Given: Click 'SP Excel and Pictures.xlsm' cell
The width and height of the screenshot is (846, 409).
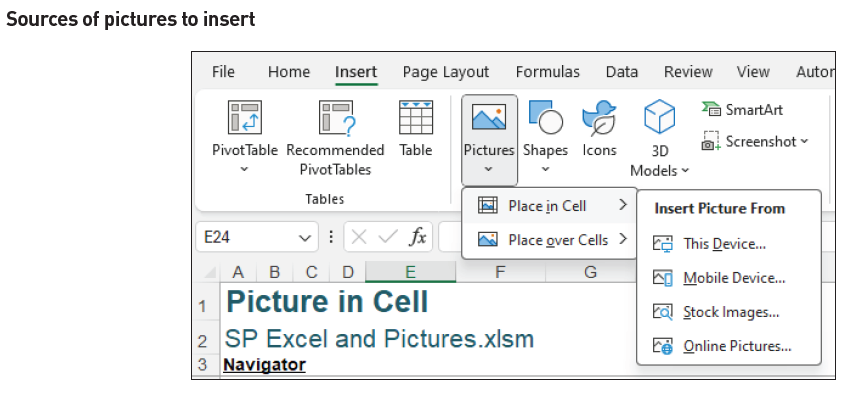Looking at the screenshot, I should click(379, 338).
